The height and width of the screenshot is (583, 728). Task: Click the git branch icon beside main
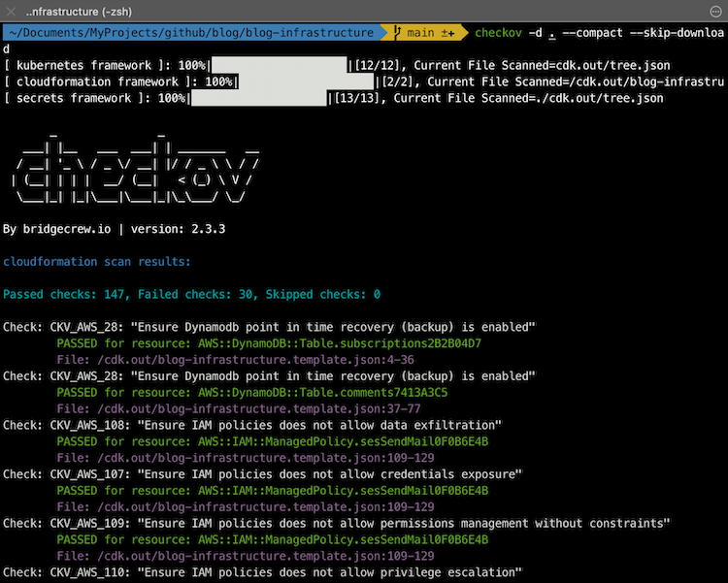click(x=397, y=32)
